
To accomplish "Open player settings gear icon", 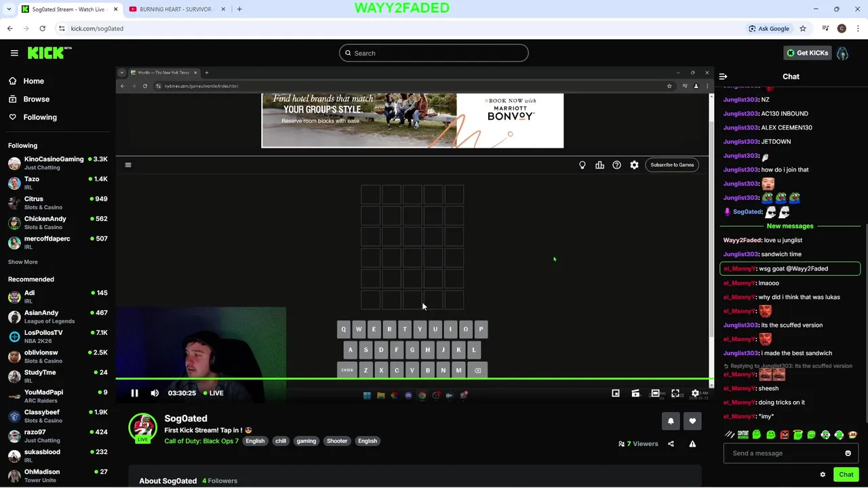I will coord(695,393).
